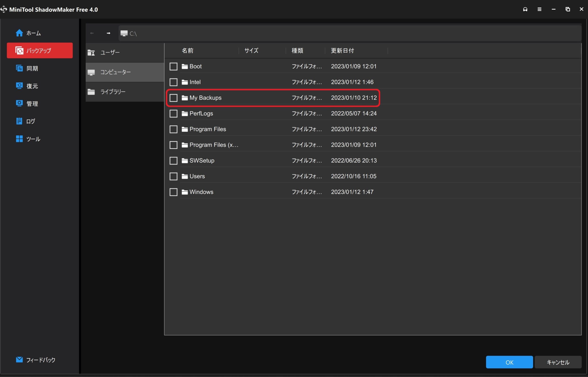The image size is (588, 377).
Task: Sort by the 種類 column header
Action: click(x=297, y=50)
